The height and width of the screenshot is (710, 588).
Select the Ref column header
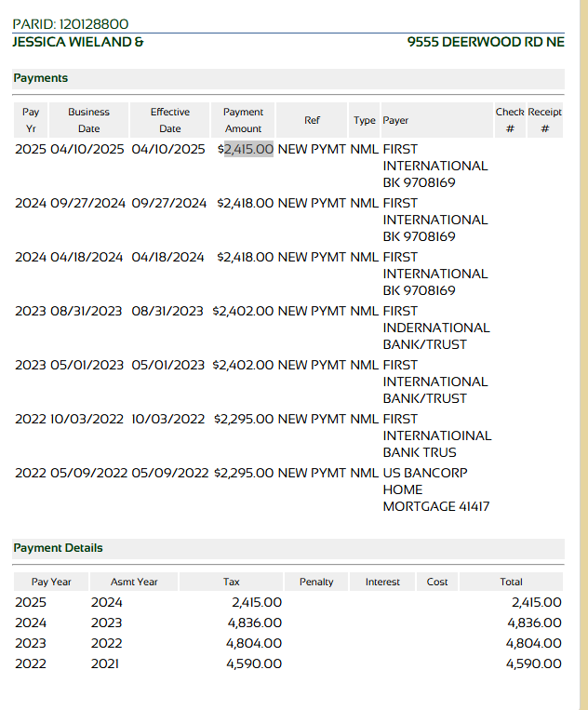point(312,120)
